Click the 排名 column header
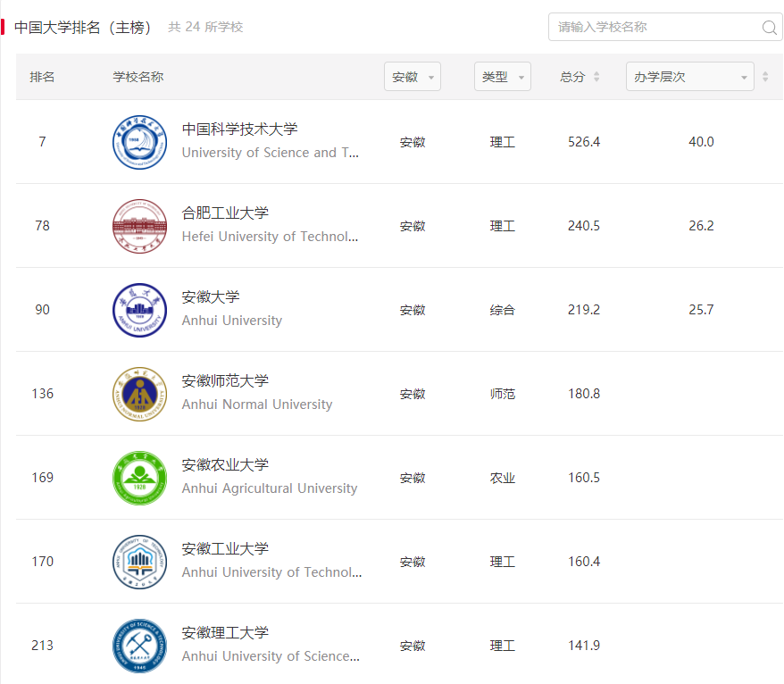The image size is (784, 684). coord(42,77)
